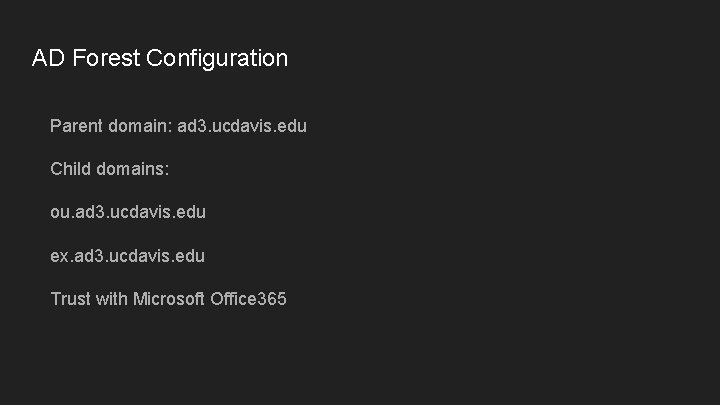The width and height of the screenshot is (720, 405).
Task: Click the word domains: after Child
Action: click(x=133, y=170)
